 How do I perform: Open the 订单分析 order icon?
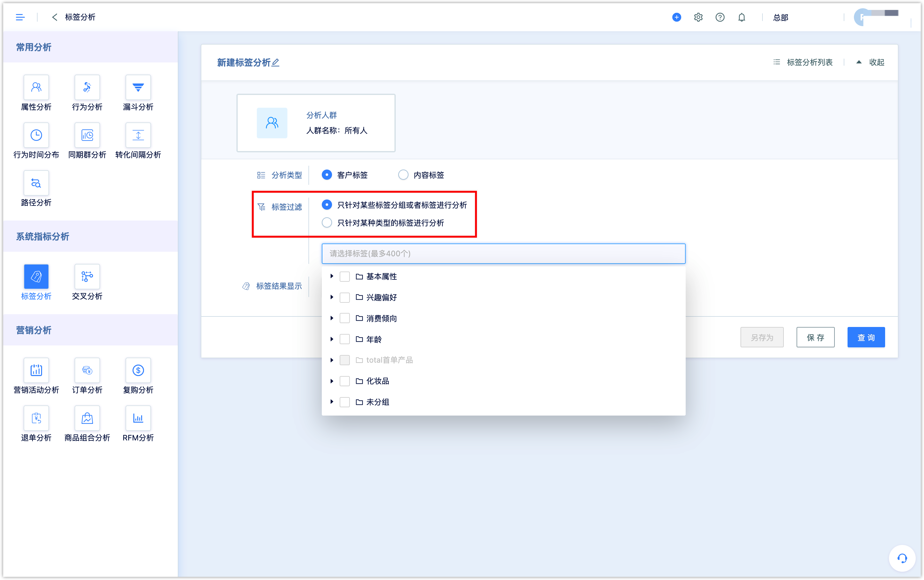coord(87,371)
